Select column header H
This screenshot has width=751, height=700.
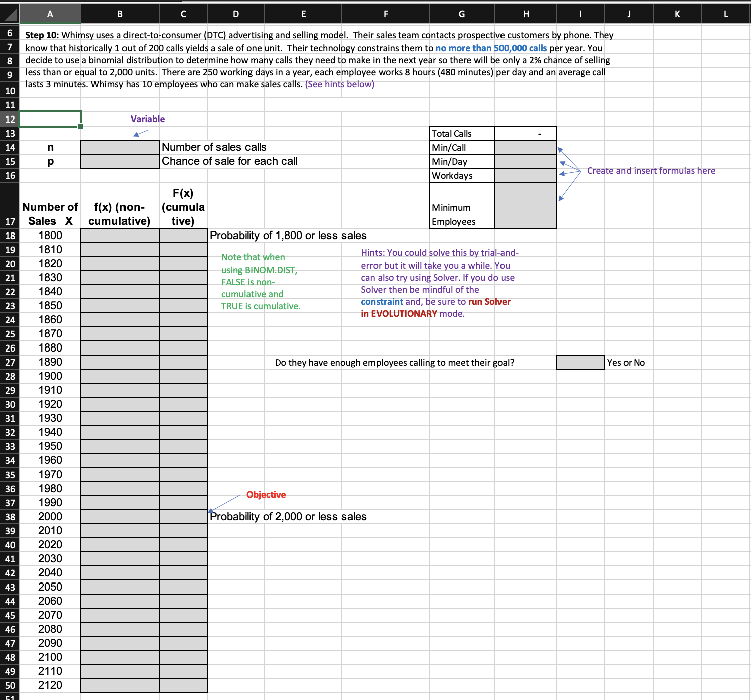(525, 14)
